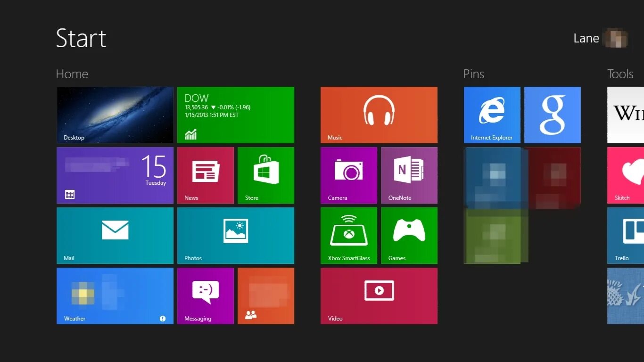Click the Lane user account name
644x362 pixels.
click(x=586, y=39)
